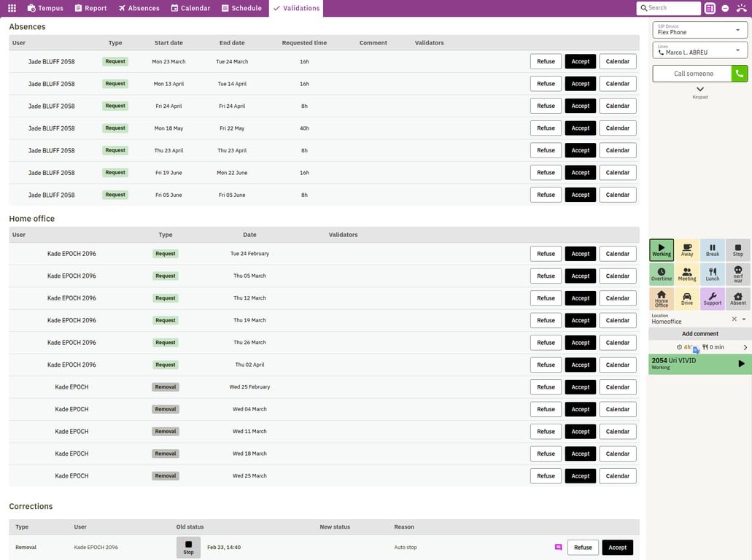Click Start date column header

[168, 43]
